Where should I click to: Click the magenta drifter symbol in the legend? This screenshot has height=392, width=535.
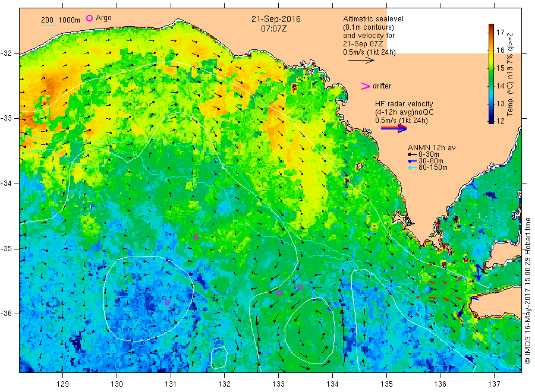click(366, 86)
